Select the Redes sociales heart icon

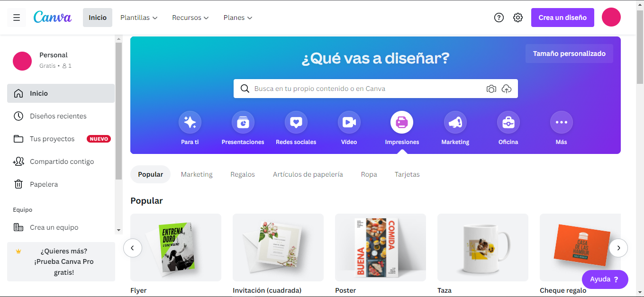tap(296, 123)
